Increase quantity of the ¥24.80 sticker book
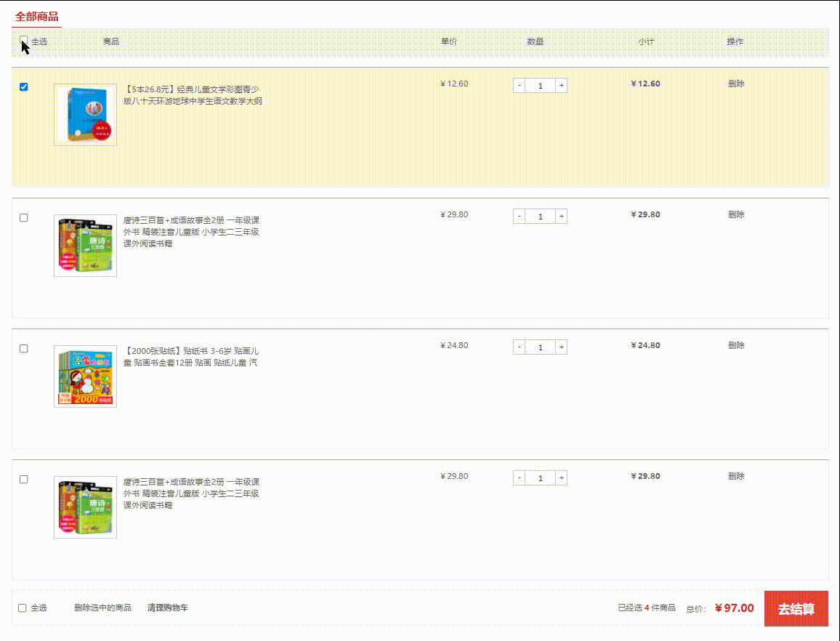 (x=562, y=347)
